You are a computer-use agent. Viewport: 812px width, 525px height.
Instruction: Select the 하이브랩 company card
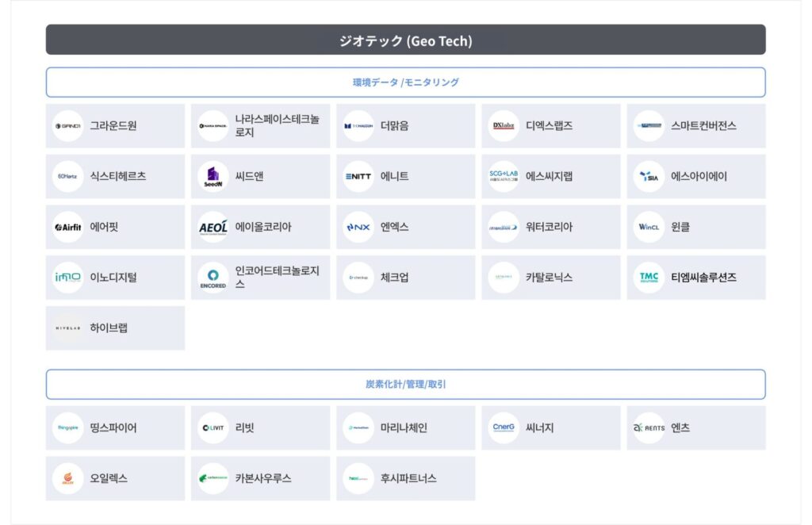tap(115, 328)
